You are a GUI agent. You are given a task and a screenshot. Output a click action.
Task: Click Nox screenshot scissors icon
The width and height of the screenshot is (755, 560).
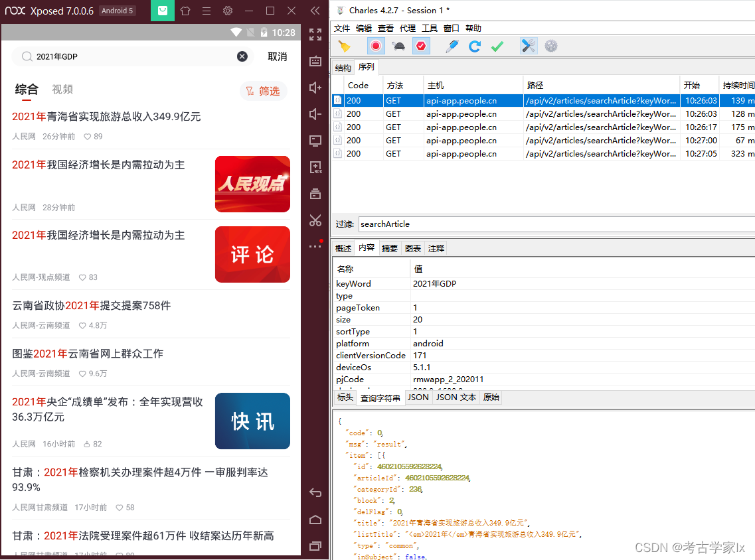(315, 220)
